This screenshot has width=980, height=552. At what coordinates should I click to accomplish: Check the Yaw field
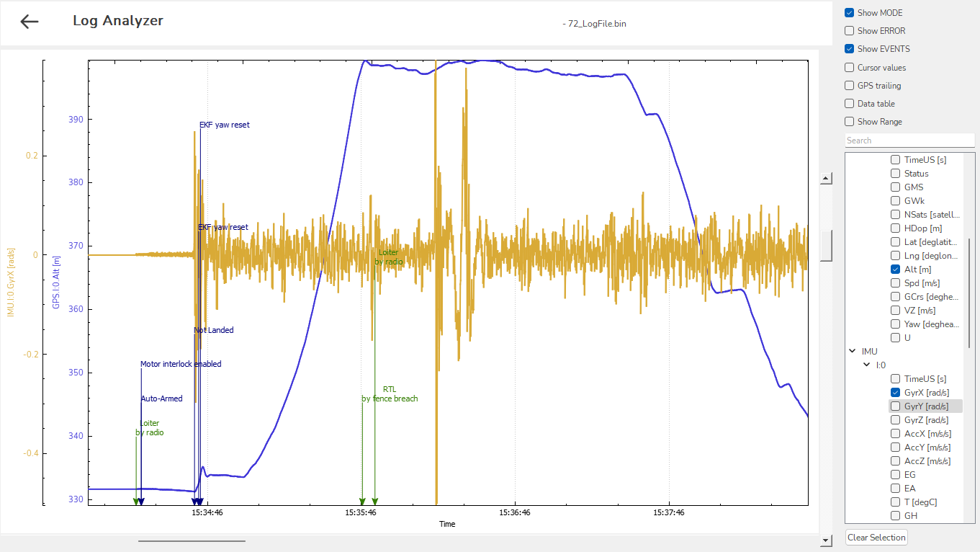pyautogui.click(x=896, y=324)
